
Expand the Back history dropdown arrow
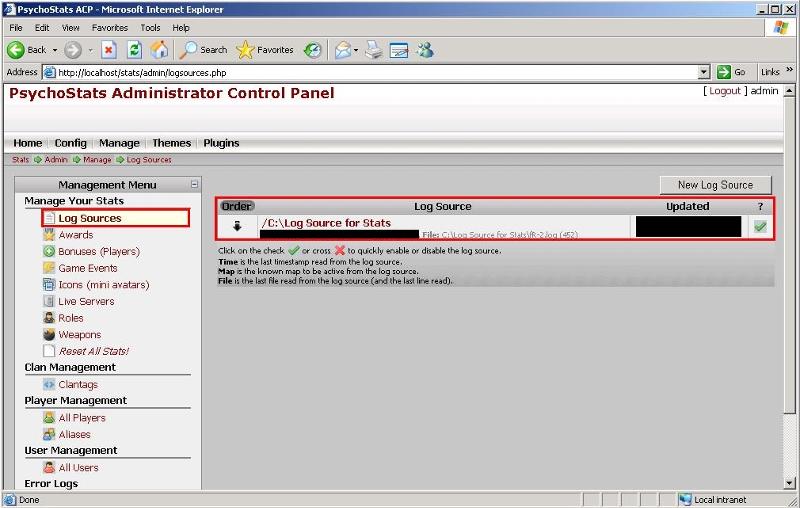(55, 50)
